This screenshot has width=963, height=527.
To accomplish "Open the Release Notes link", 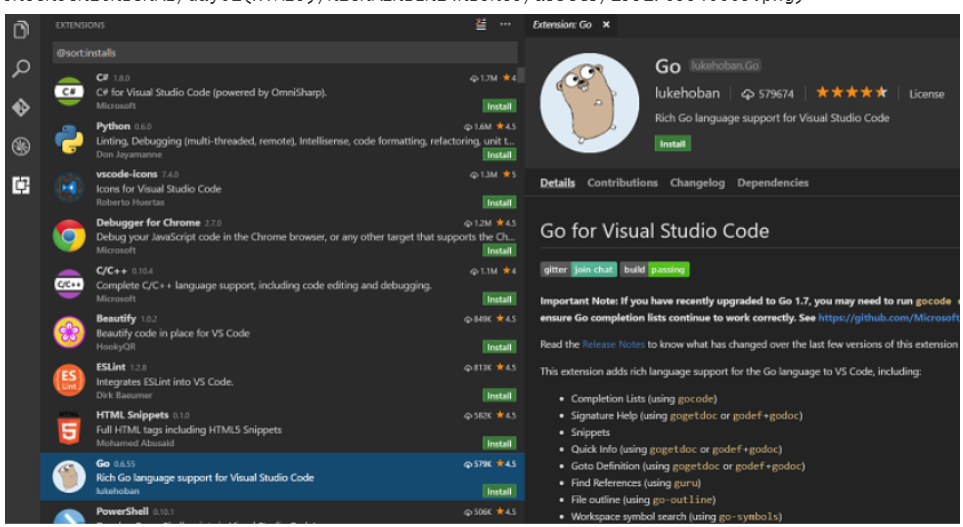I will click(x=613, y=345).
